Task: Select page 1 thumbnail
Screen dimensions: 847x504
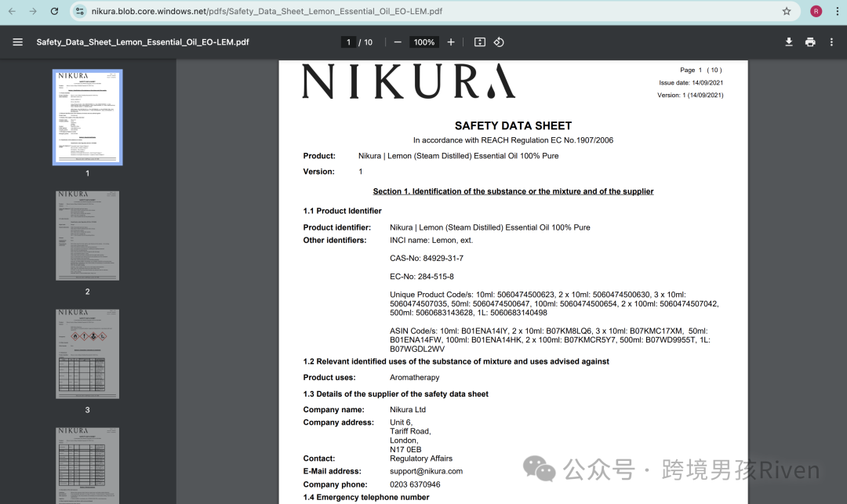Action: pyautogui.click(x=88, y=117)
